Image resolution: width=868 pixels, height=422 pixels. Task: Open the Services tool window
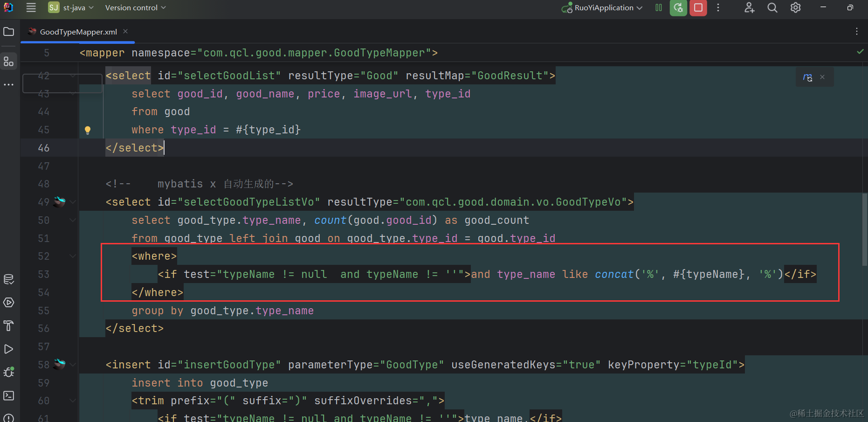tap(8, 303)
